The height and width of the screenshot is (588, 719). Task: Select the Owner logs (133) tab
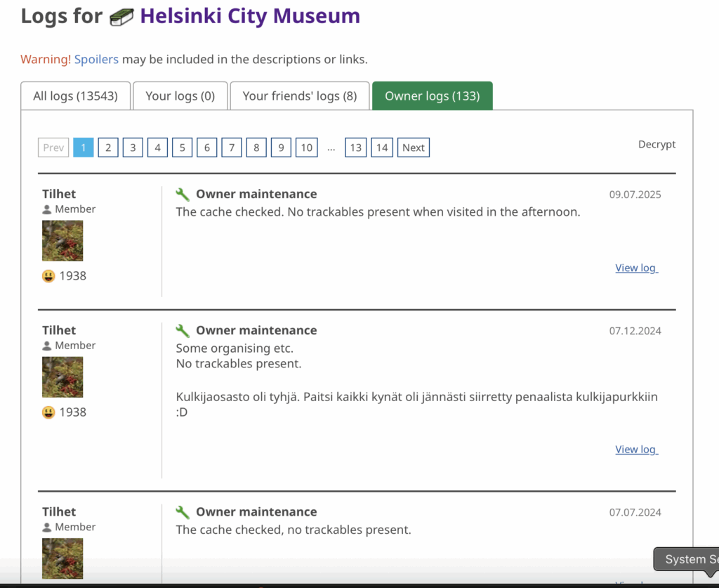[433, 96]
